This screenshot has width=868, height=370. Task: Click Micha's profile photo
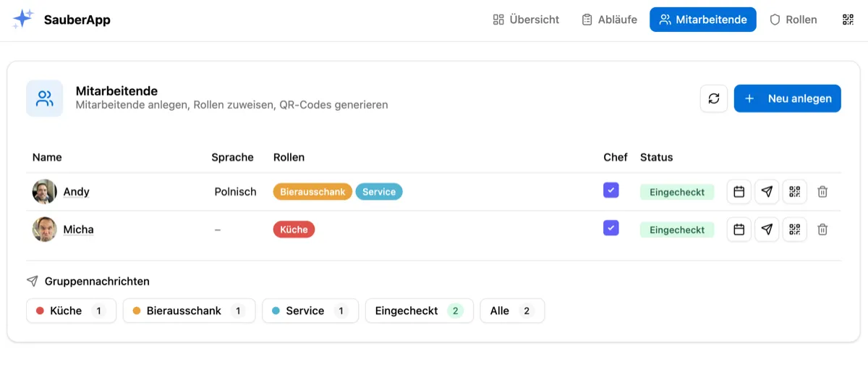pos(45,230)
